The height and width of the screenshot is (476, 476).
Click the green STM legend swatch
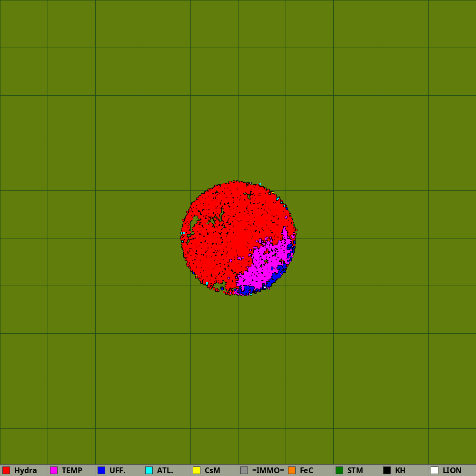tap(339, 470)
